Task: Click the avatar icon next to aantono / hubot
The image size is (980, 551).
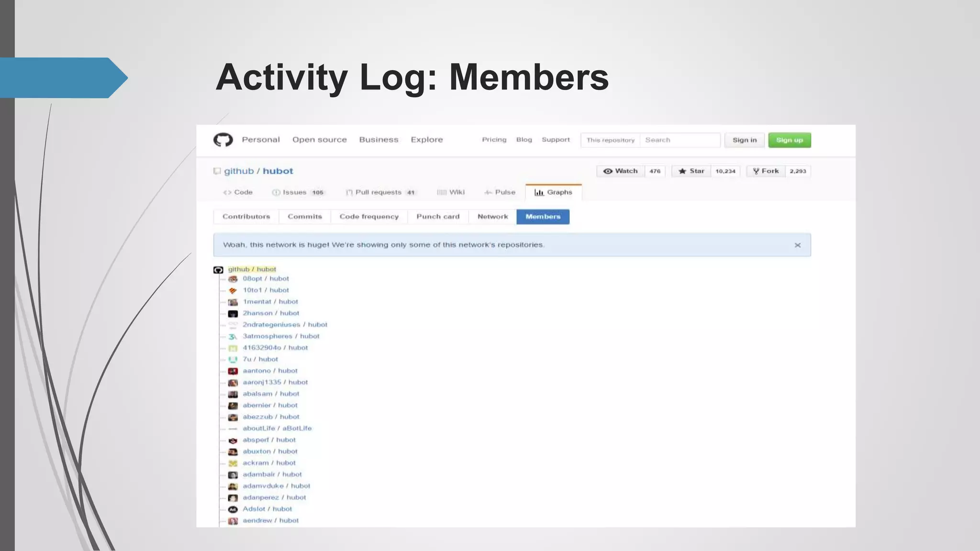Action: (x=233, y=371)
